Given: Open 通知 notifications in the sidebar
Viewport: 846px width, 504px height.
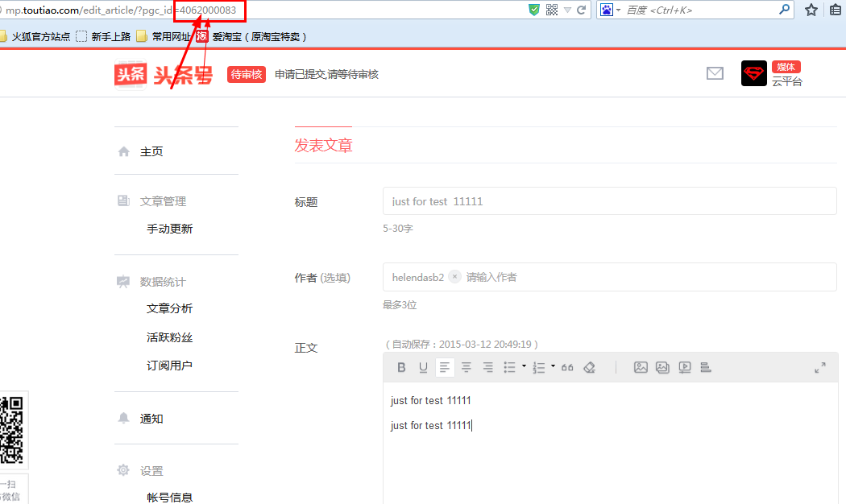Looking at the screenshot, I should point(151,419).
